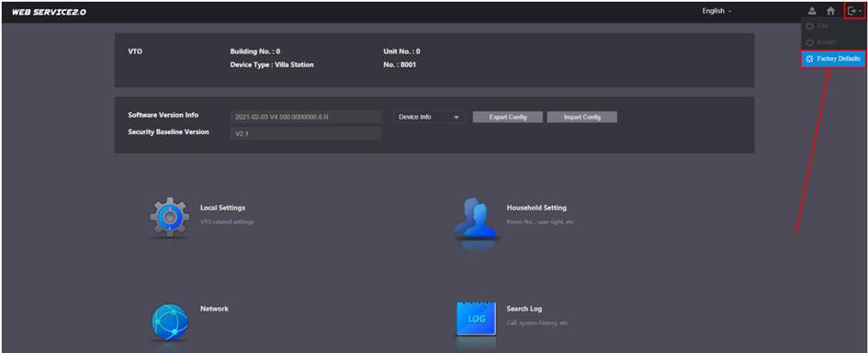868x353 pixels.
Task: Open the Search Log link text
Action: pyautogui.click(x=524, y=309)
